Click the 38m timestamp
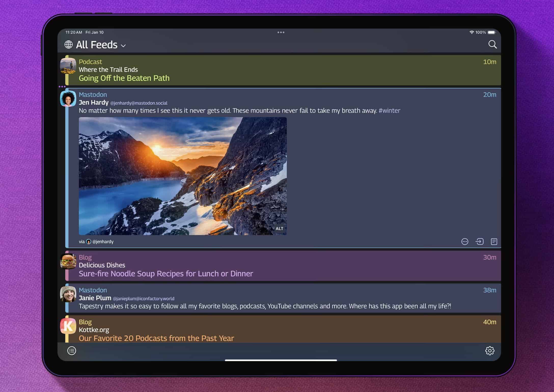Image resolution: width=554 pixels, height=392 pixels. [x=490, y=290]
